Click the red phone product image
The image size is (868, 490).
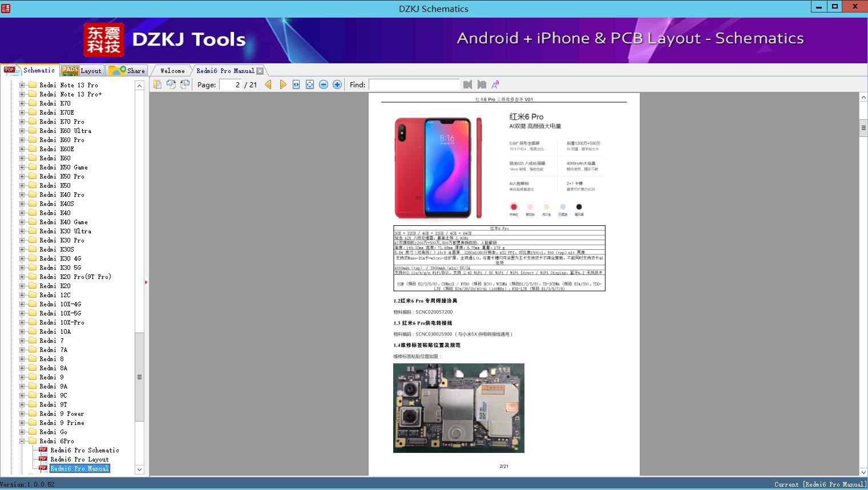[x=438, y=168]
